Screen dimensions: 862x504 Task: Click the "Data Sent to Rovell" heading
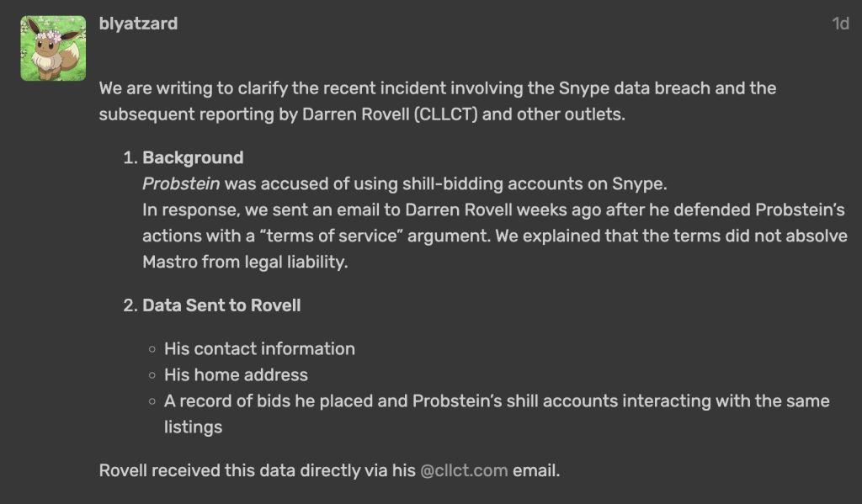221,305
